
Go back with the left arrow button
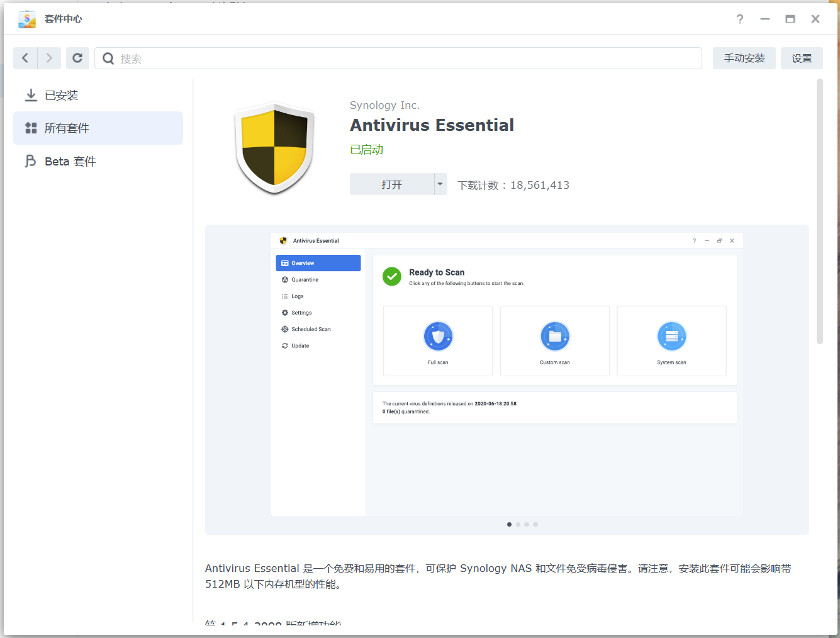click(25, 58)
